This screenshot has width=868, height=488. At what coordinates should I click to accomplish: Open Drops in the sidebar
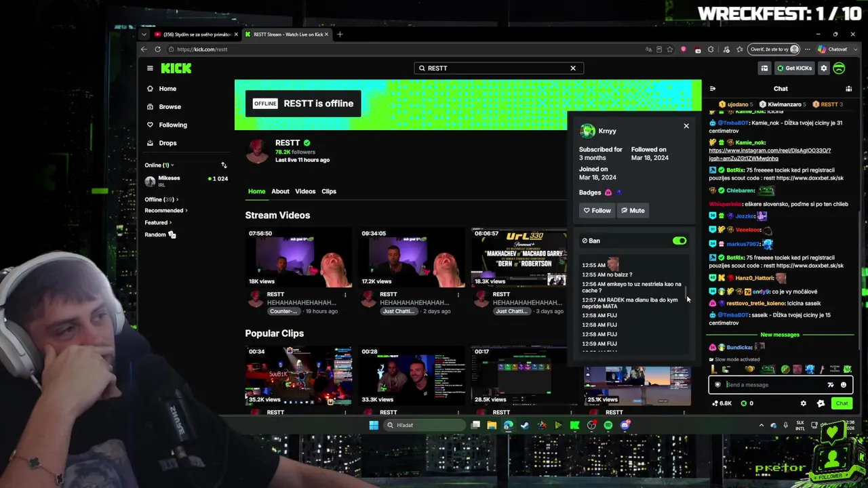coord(167,143)
